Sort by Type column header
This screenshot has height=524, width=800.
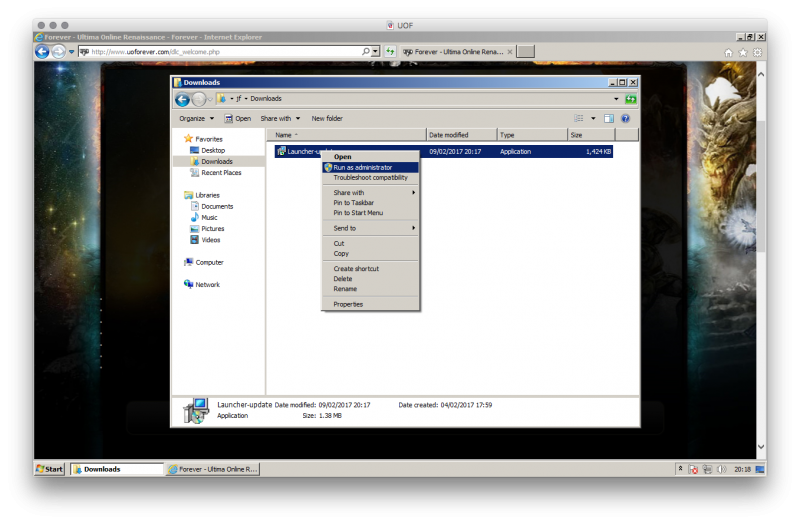[x=532, y=135]
